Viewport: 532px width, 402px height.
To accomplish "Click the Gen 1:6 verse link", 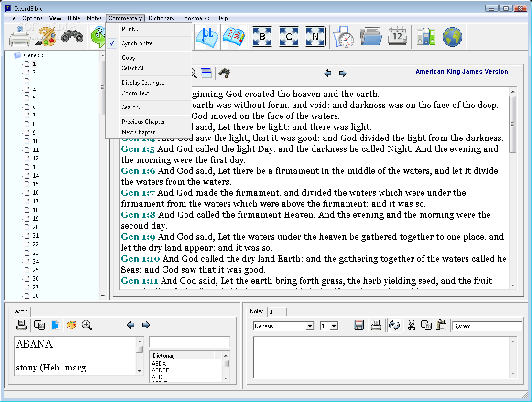I will click(138, 171).
